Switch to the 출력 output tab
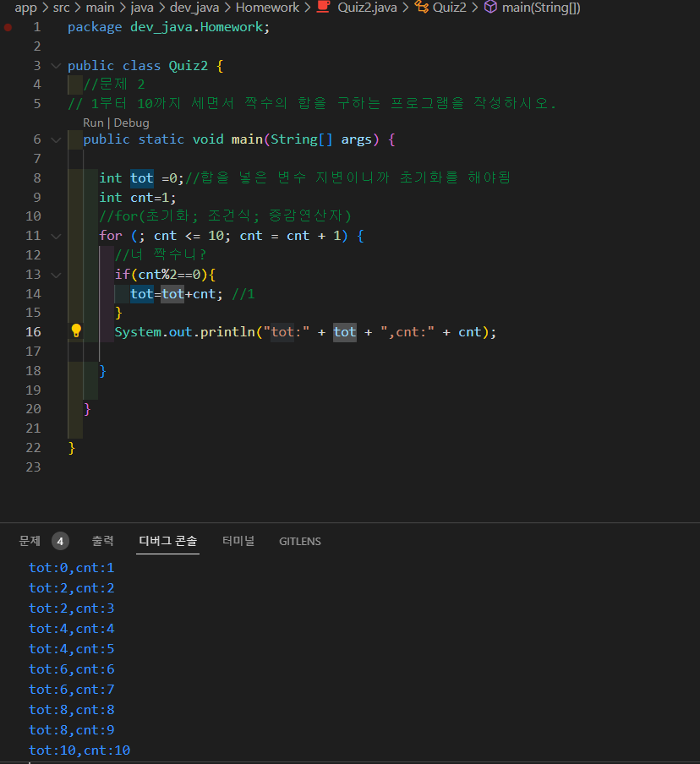This screenshot has height=764, width=700. [x=103, y=541]
